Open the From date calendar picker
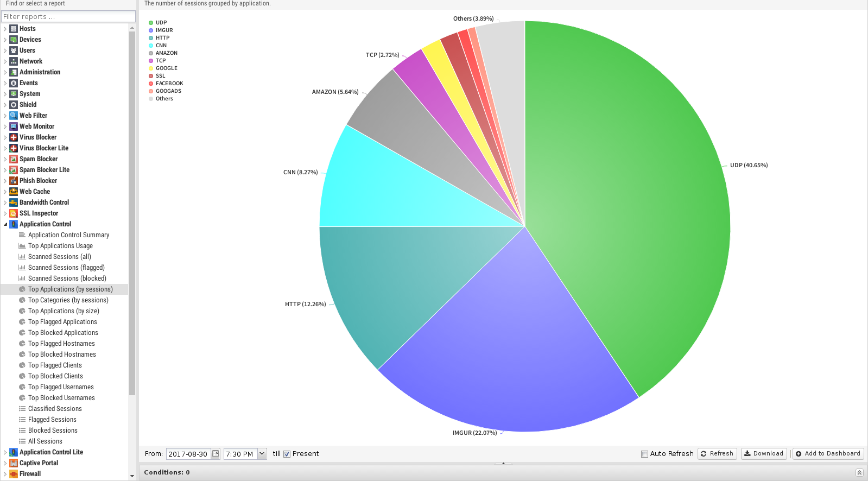This screenshot has width=868, height=481. pos(216,454)
